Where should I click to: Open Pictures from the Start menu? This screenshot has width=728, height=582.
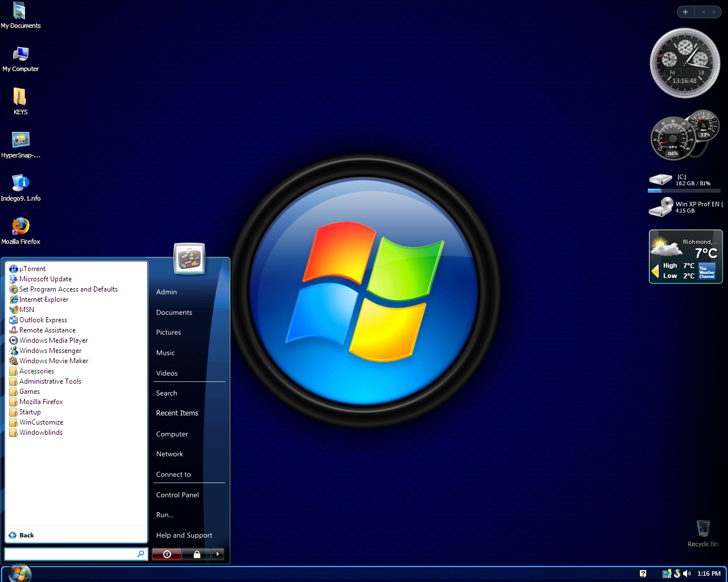pyautogui.click(x=168, y=332)
